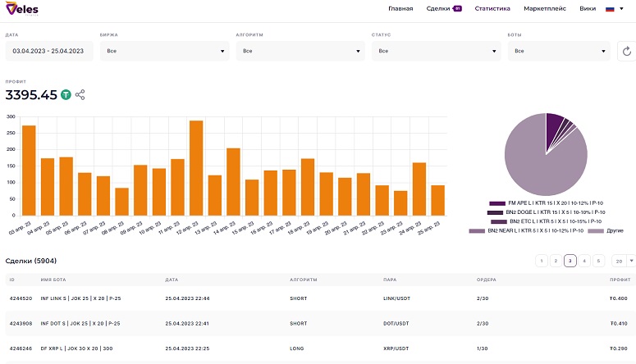Go to Маркетплейс in top navigation
The width and height of the screenshot is (636, 364).
[x=545, y=8]
